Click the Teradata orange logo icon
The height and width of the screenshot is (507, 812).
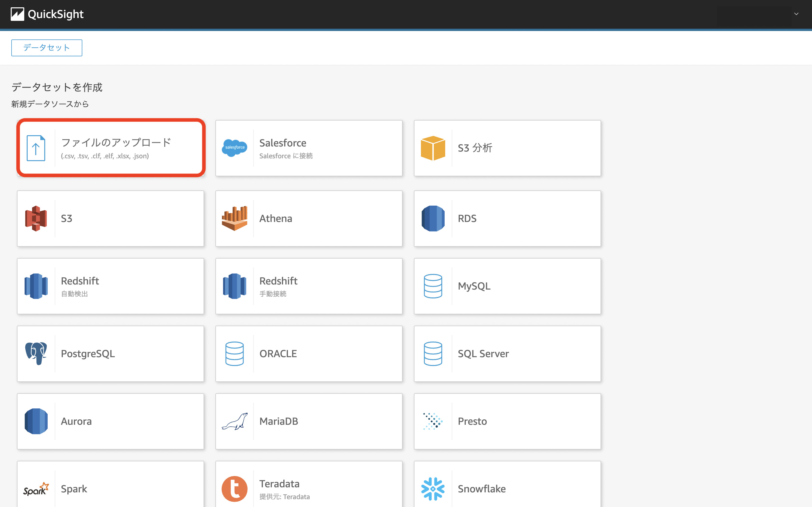pos(235,489)
